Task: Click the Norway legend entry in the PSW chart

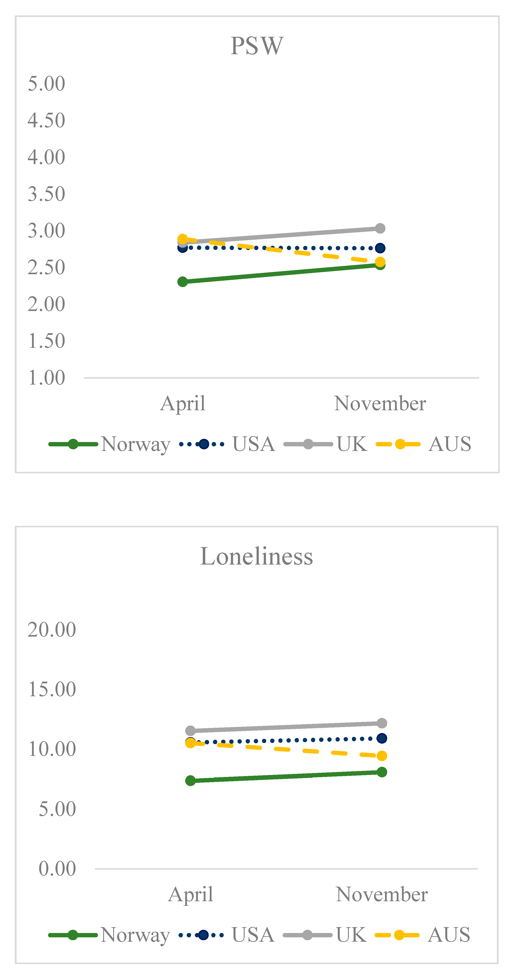Action: (x=110, y=444)
